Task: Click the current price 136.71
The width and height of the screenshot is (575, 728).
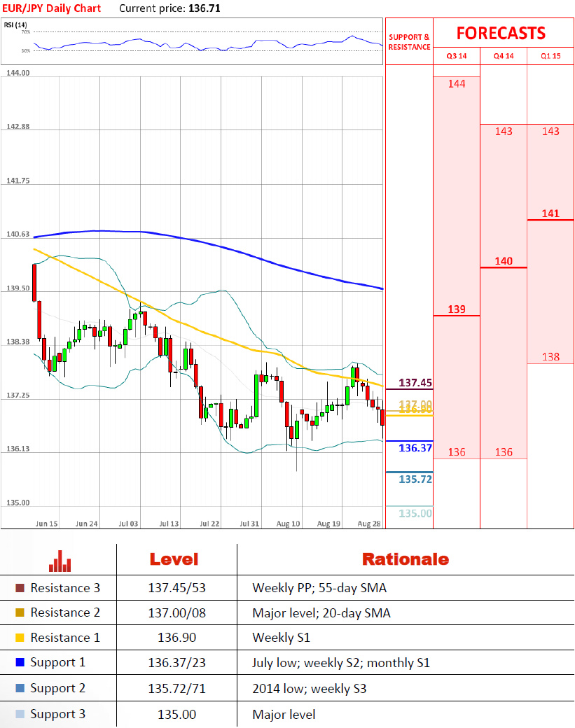Action: click(205, 8)
